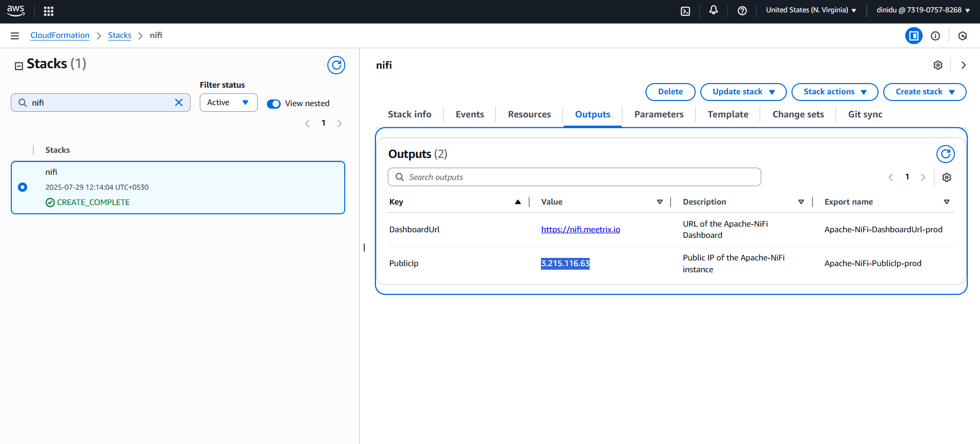Open the info panel icon

click(x=935, y=36)
